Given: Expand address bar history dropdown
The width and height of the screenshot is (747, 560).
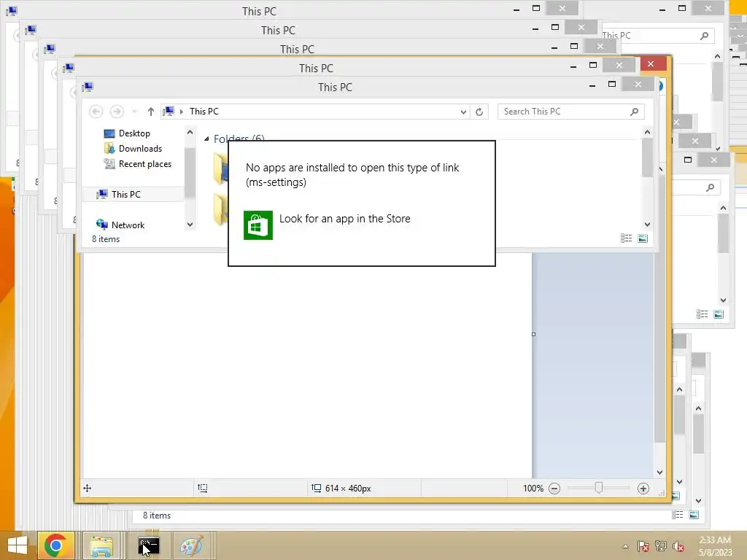Looking at the screenshot, I should click(463, 112).
